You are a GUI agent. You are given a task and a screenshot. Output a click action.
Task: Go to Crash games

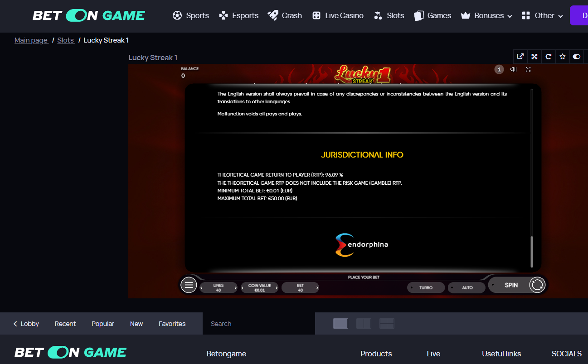(285, 15)
